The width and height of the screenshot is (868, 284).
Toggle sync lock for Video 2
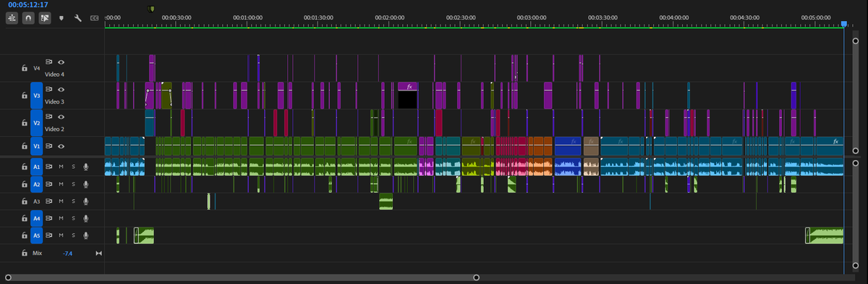[x=50, y=117]
